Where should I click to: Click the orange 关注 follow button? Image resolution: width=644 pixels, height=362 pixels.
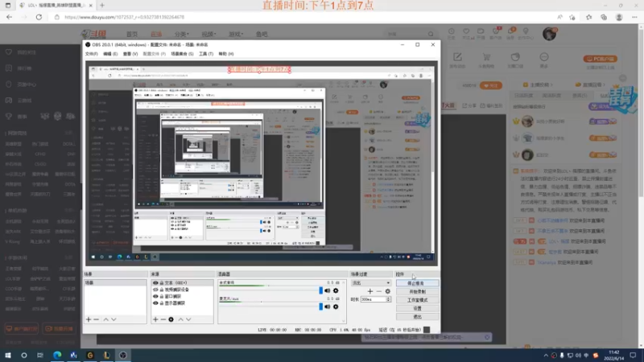tap(491, 85)
